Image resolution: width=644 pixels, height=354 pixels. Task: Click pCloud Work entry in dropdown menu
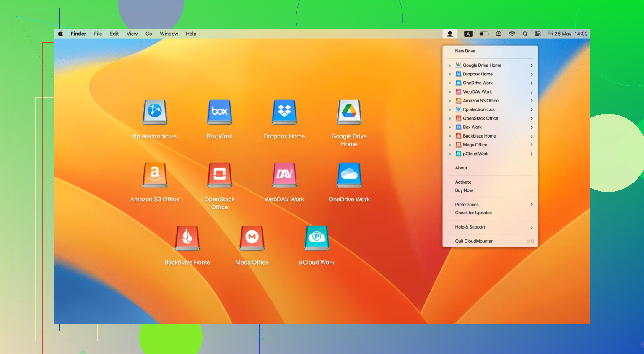[490, 154]
